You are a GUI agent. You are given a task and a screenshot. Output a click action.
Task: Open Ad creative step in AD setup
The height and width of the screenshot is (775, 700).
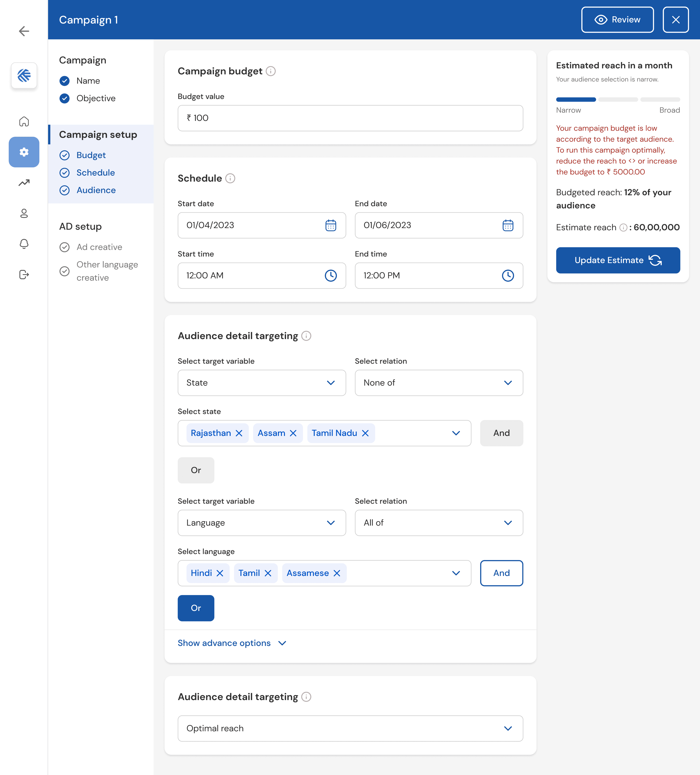pos(91,247)
